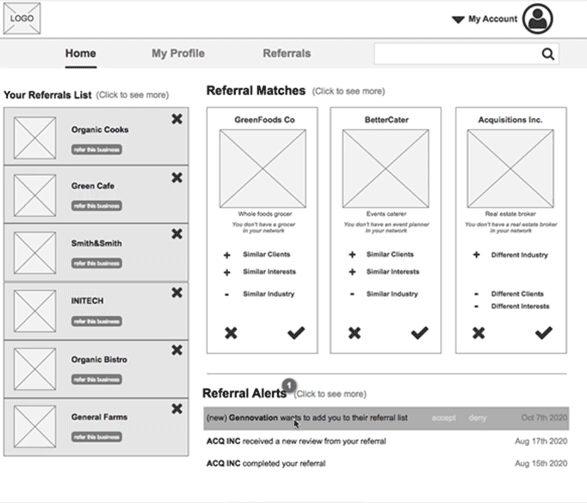Expand Referral Matches to see more
This screenshot has height=503, width=587.
349,91
